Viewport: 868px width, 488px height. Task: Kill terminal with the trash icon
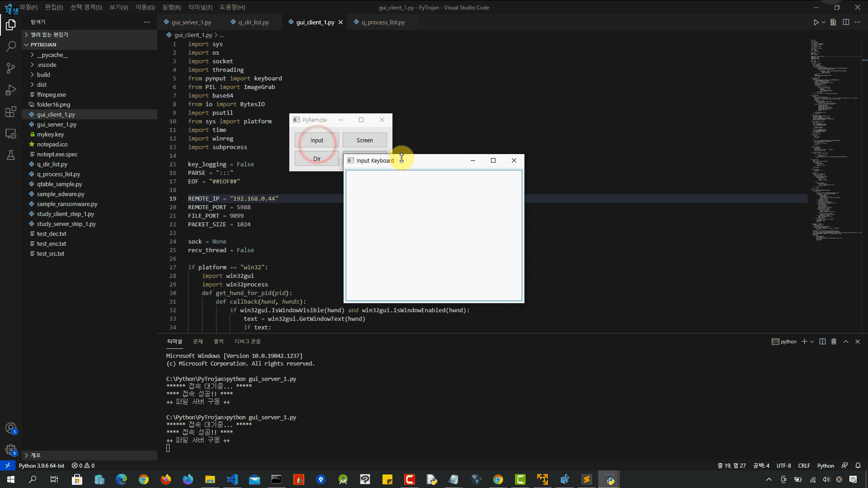(x=834, y=342)
